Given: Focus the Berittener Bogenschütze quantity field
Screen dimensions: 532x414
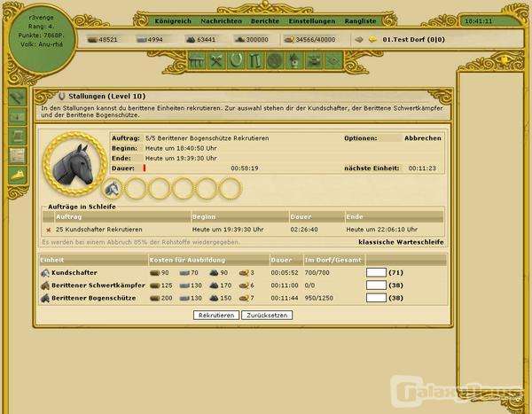Looking at the screenshot, I should pos(376,298).
